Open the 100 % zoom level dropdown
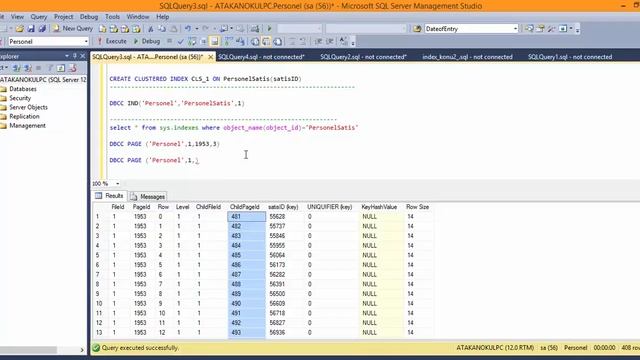This screenshot has width=640, height=360. [118, 184]
